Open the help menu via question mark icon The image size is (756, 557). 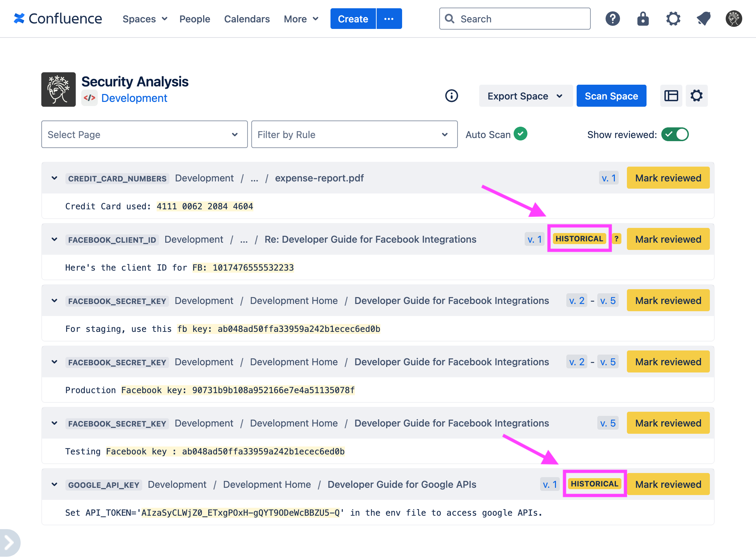(612, 19)
